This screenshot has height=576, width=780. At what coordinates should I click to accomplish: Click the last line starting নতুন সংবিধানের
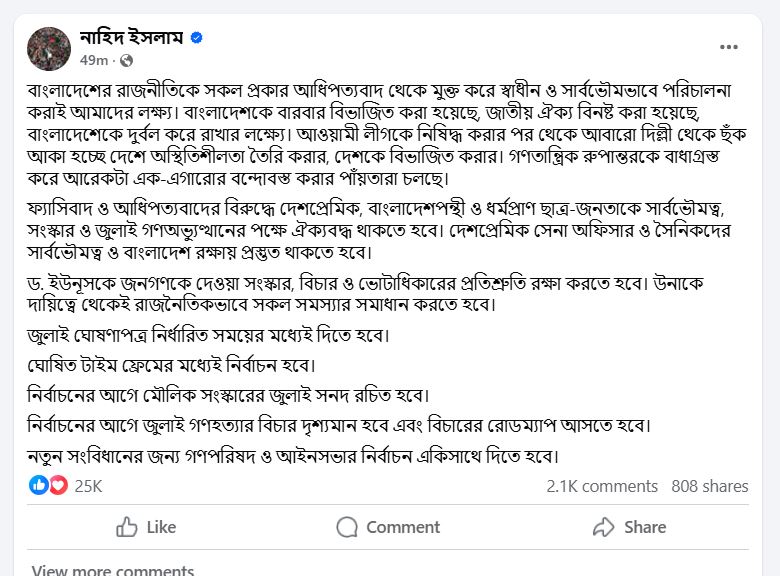[x=292, y=456]
